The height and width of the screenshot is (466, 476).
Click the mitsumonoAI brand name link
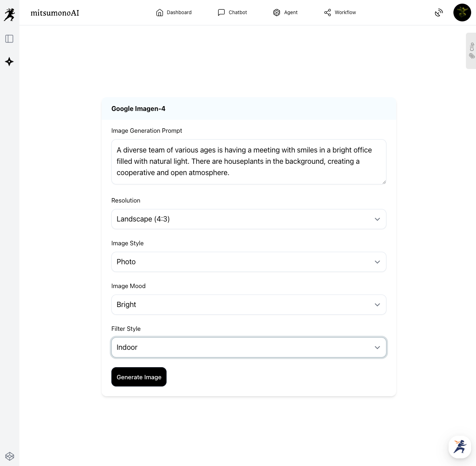point(55,13)
